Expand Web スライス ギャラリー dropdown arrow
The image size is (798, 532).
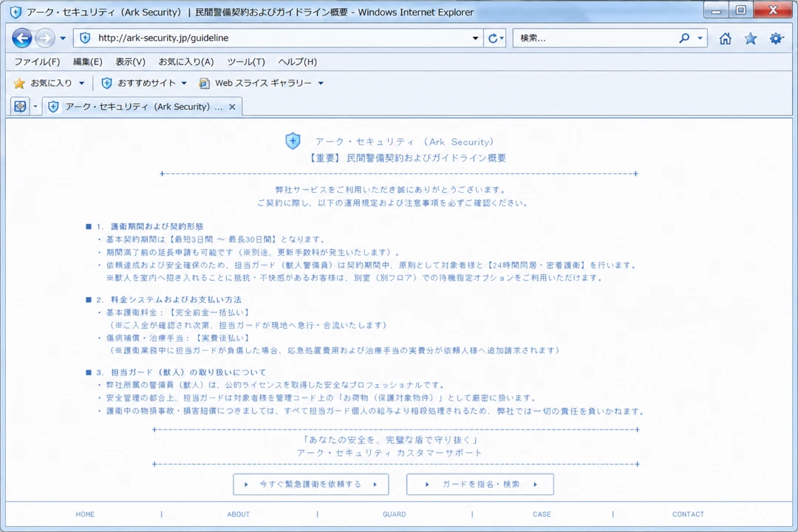pyautogui.click(x=321, y=83)
